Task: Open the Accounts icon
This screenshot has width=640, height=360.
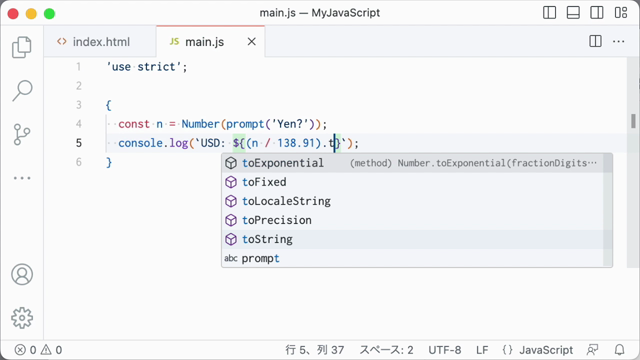Action: (22, 274)
